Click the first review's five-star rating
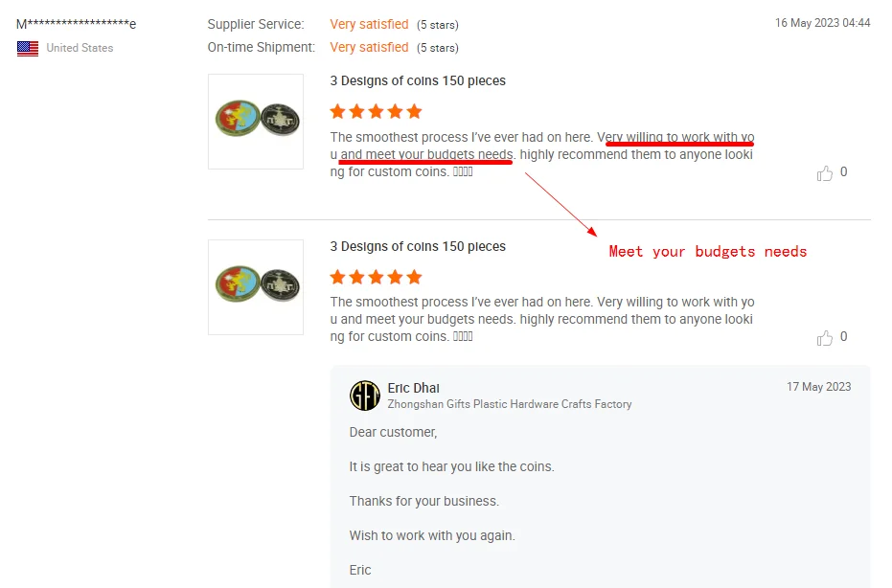 point(376,111)
